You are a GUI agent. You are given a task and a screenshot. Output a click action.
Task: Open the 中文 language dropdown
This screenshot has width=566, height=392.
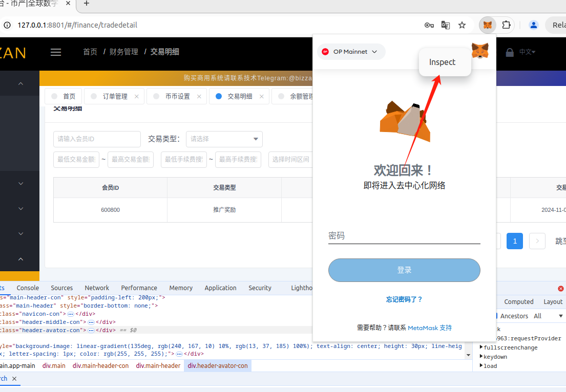pos(527,52)
